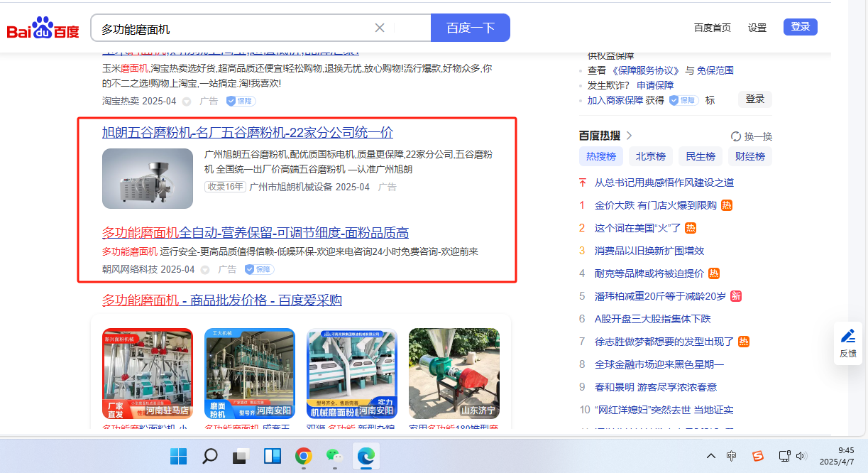The width and height of the screenshot is (868, 473).
Task: Open the 百度首页 link
Action: coord(712,28)
